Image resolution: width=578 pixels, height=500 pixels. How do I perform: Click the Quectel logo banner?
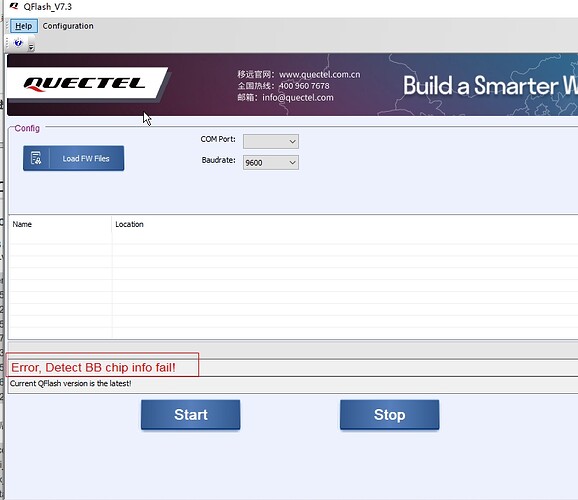coord(84,83)
